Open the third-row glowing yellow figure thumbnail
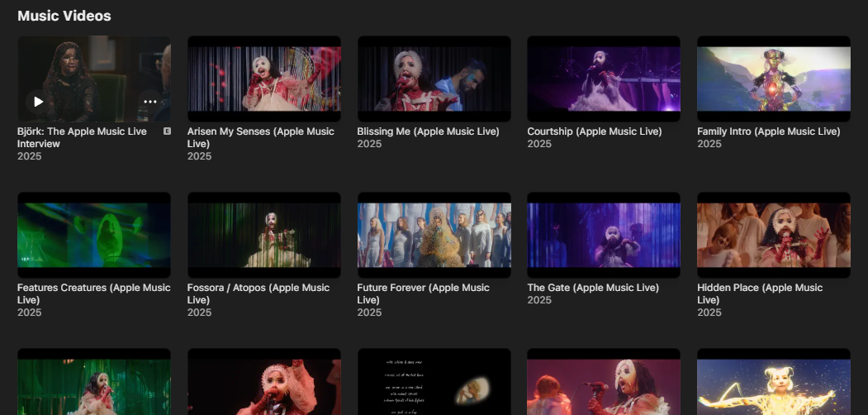The height and width of the screenshot is (415, 868). [773, 382]
